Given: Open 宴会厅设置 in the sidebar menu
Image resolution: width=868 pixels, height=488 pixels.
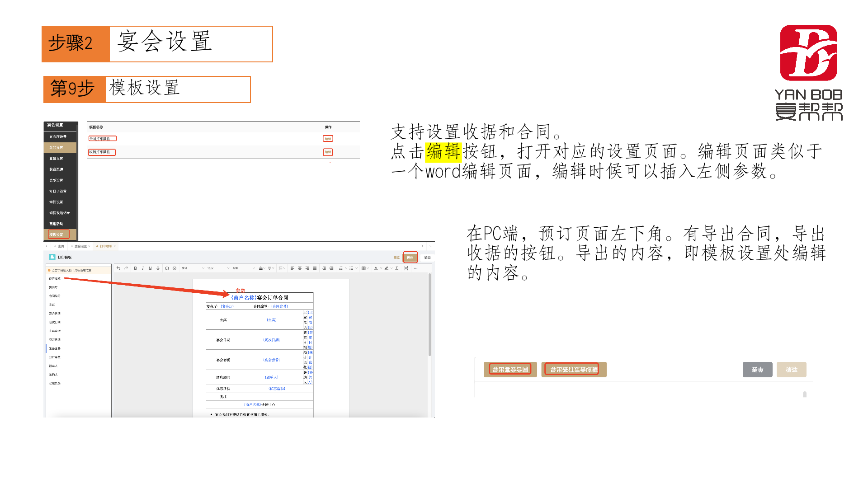Looking at the screenshot, I should [x=58, y=136].
